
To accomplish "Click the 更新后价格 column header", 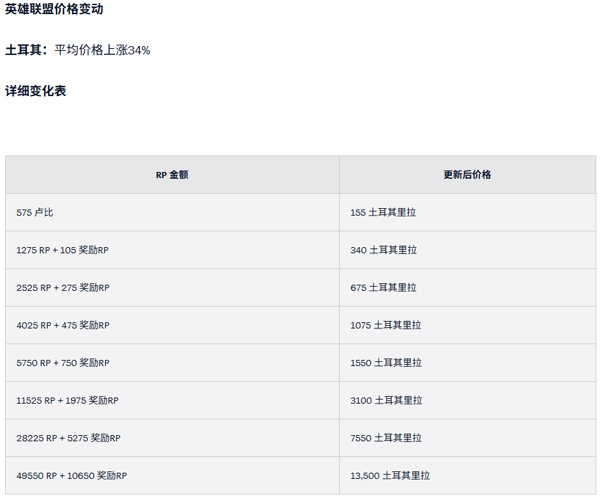I will (467, 174).
